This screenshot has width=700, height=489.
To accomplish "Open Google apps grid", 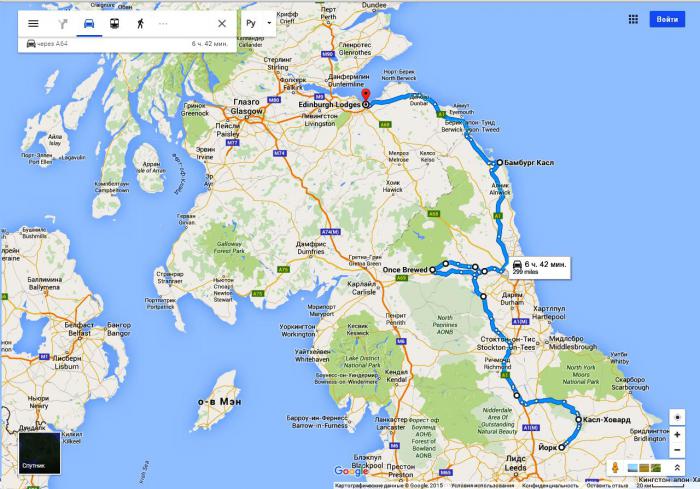I will [633, 19].
